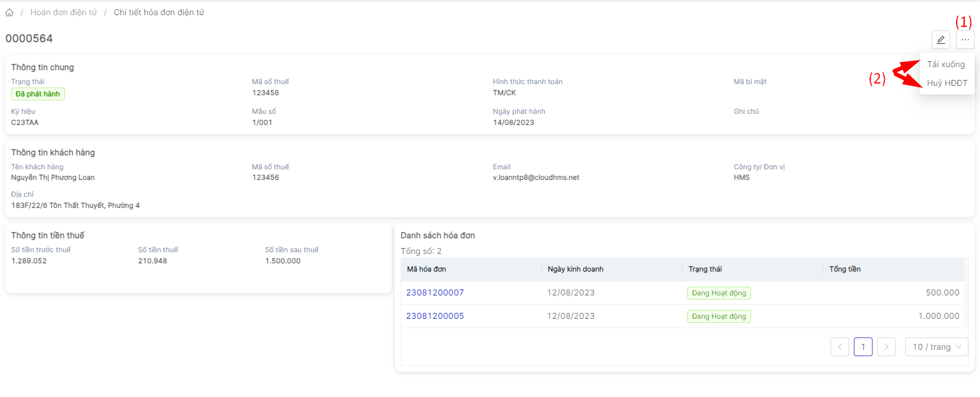The image size is (980, 397).
Task: Click 'Chi tiết hóa đơn điện tử' breadcrumb
Action: pos(159,12)
